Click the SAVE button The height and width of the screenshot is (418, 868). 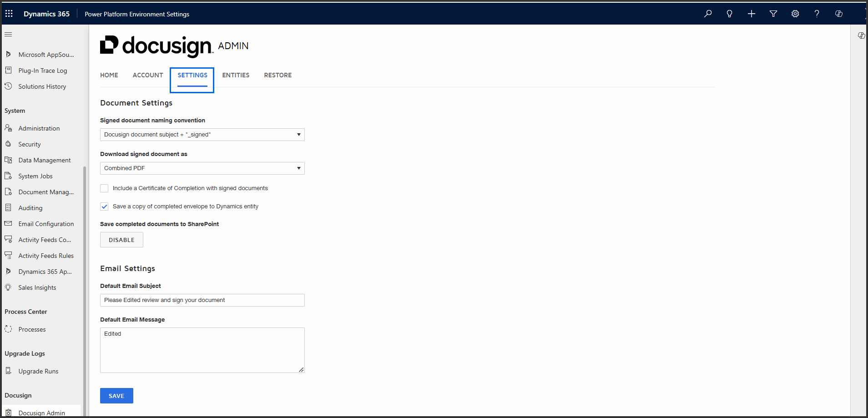[x=116, y=395]
